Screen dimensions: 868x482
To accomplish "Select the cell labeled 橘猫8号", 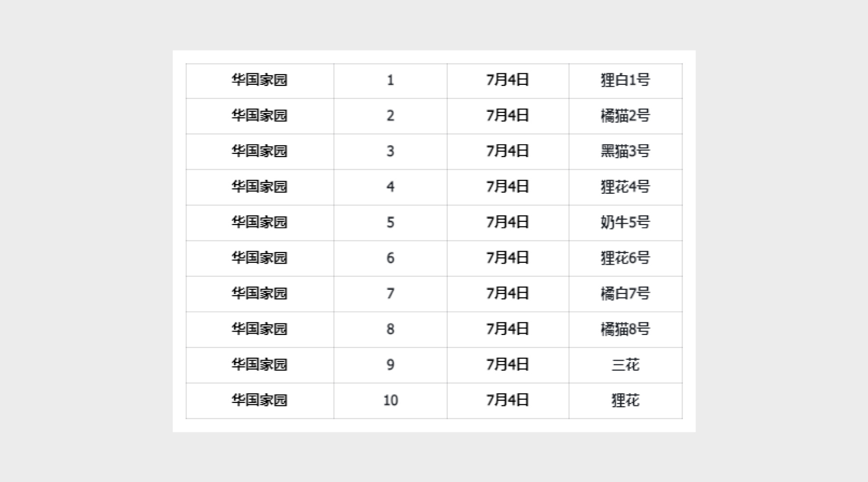I will coord(625,329).
